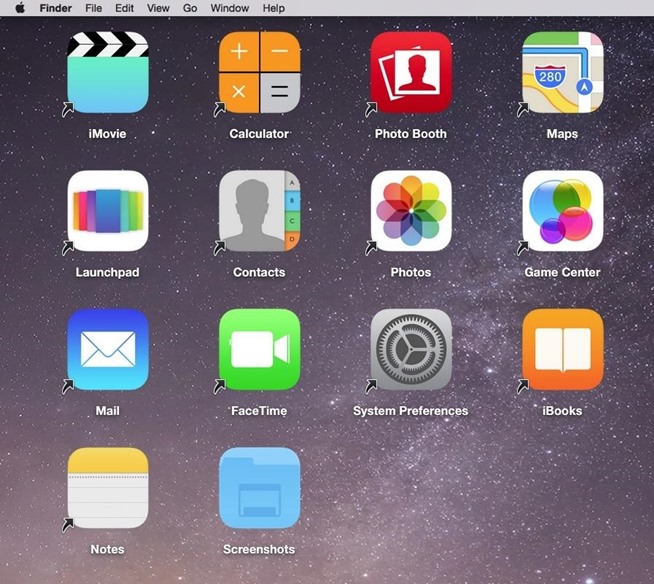654x584 pixels.
Task: Click the FaceTime camera icon
Action: click(x=259, y=350)
